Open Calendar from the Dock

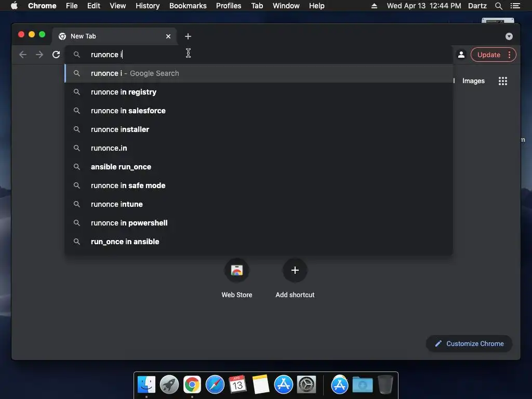point(237,385)
